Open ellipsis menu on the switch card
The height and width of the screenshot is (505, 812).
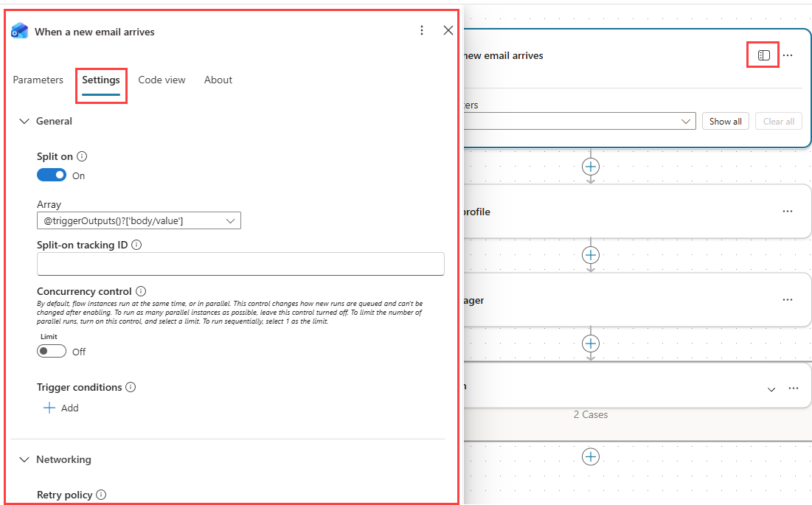click(794, 389)
